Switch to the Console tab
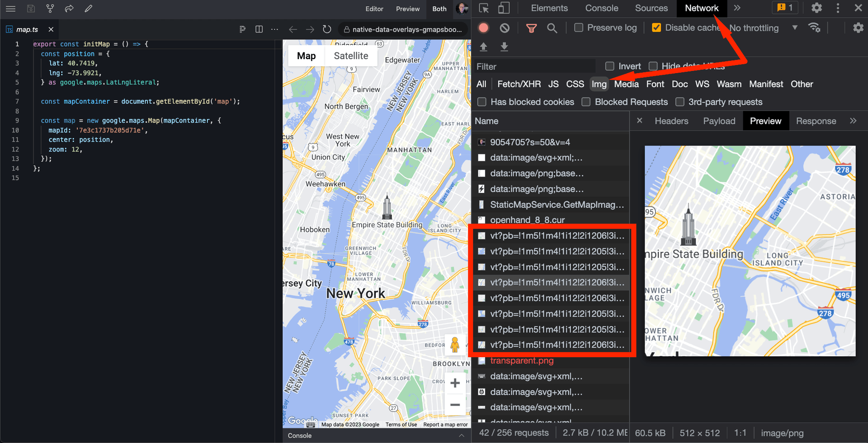The width and height of the screenshot is (868, 443). click(x=602, y=8)
